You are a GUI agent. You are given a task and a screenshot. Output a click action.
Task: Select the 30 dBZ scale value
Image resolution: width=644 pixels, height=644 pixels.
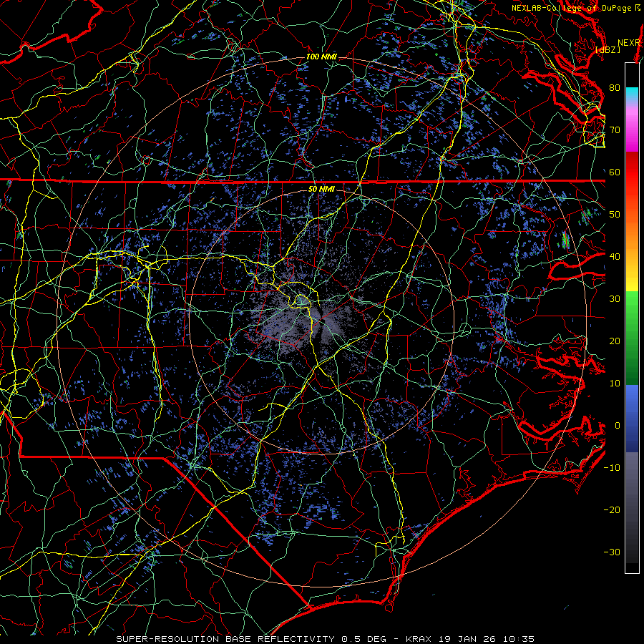point(615,298)
